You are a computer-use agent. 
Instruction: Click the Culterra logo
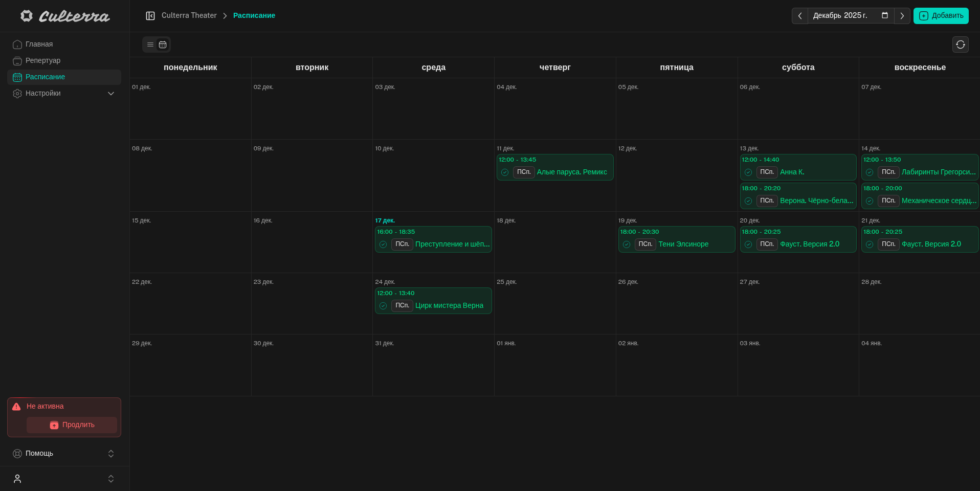(x=65, y=16)
